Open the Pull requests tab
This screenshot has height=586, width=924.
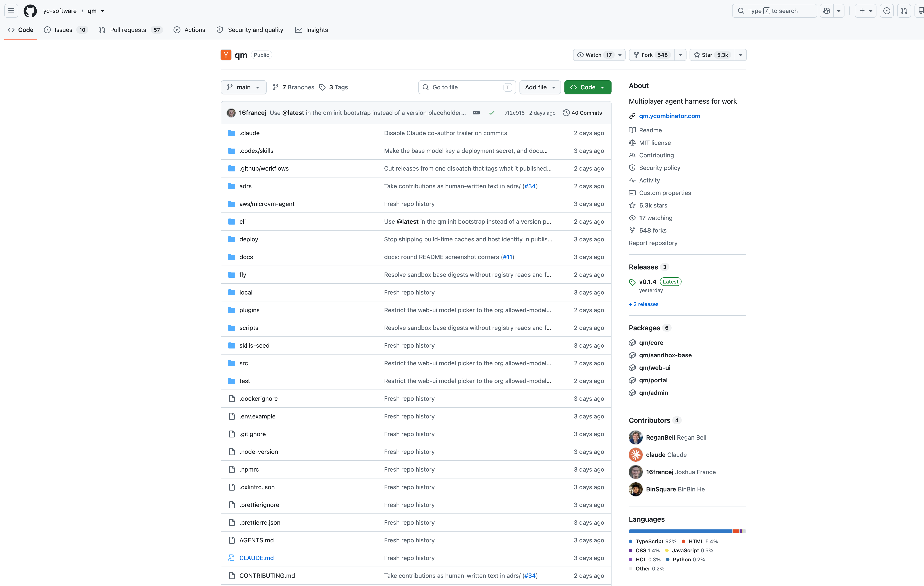click(x=131, y=30)
